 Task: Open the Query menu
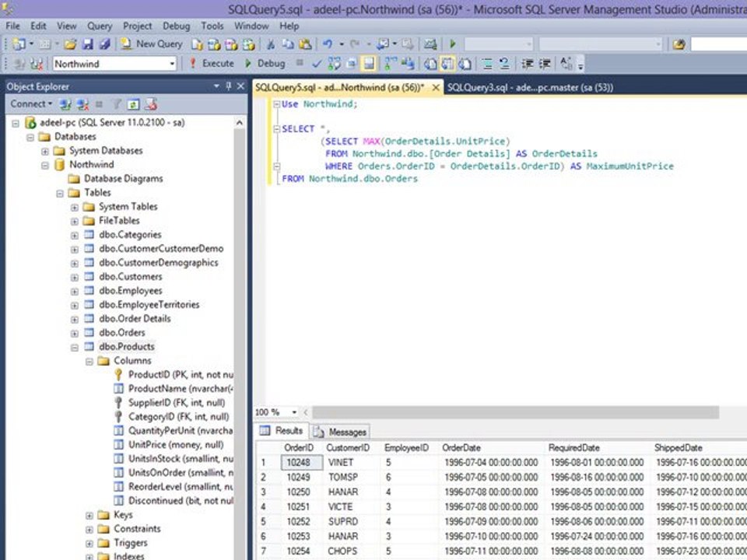click(100, 26)
